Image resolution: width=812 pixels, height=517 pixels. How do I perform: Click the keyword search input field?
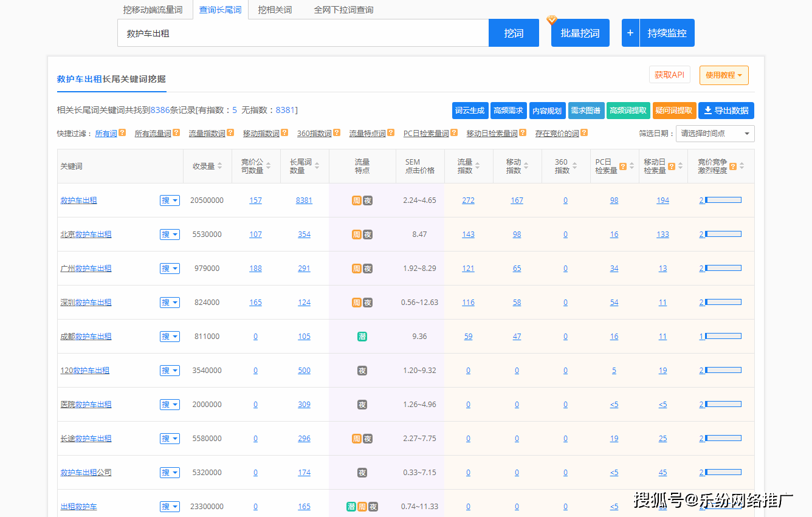[x=303, y=33]
